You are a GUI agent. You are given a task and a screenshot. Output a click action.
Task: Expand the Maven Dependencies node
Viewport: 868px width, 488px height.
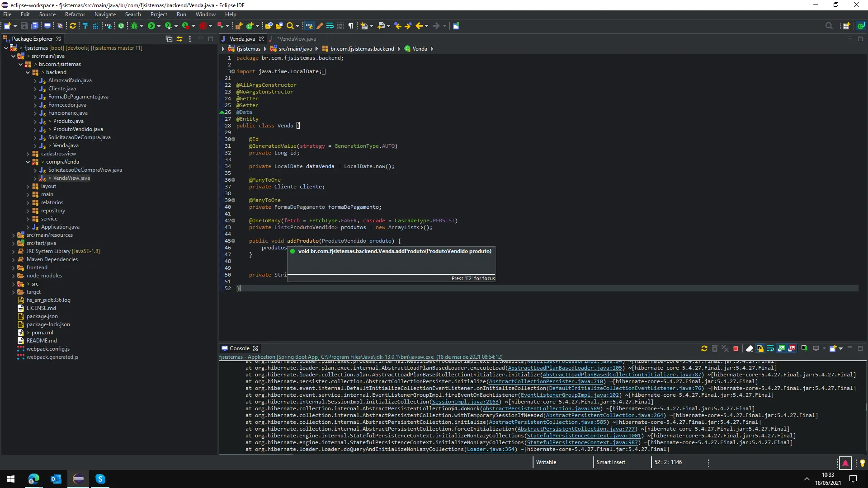click(13, 259)
